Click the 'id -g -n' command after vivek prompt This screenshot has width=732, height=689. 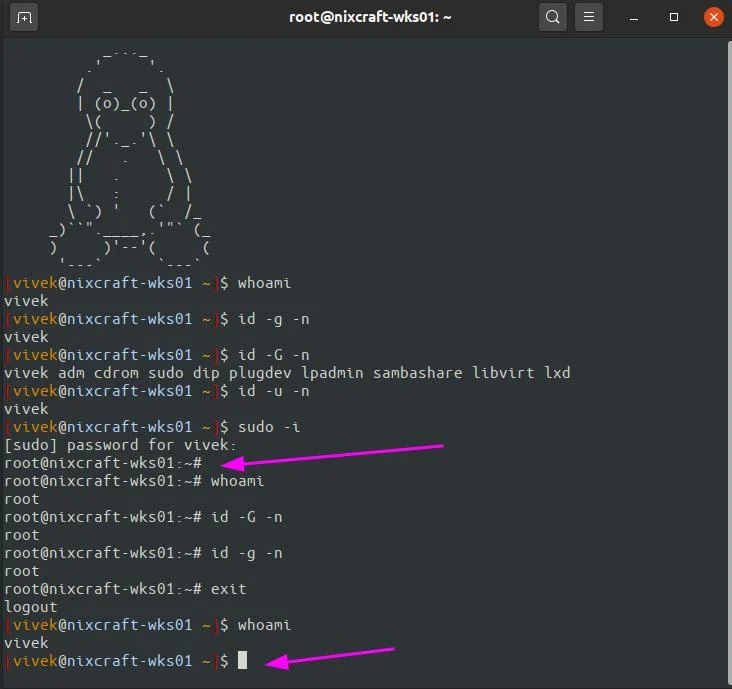click(x=274, y=320)
